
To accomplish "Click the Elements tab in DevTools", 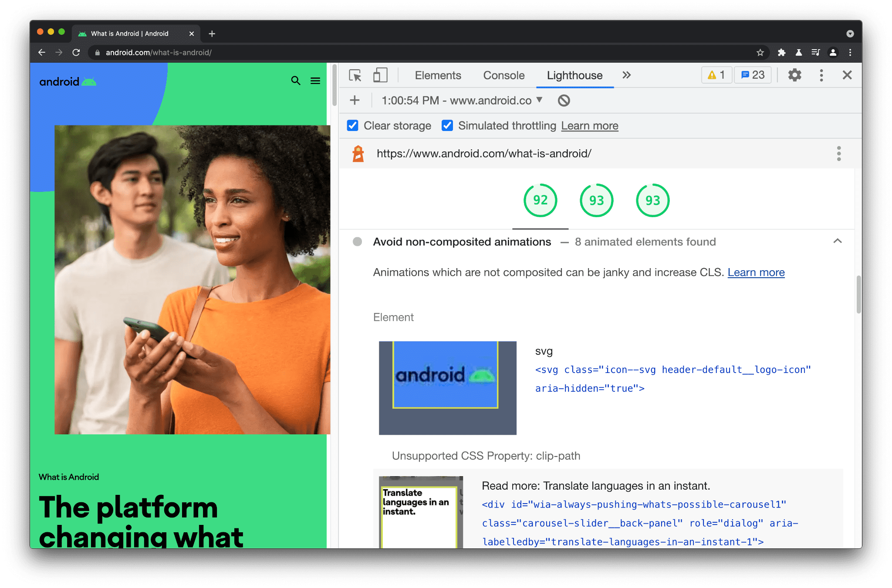I will (439, 75).
